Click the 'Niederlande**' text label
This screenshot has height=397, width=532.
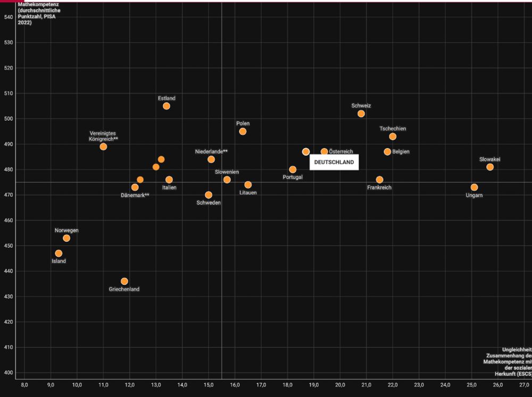coord(211,151)
